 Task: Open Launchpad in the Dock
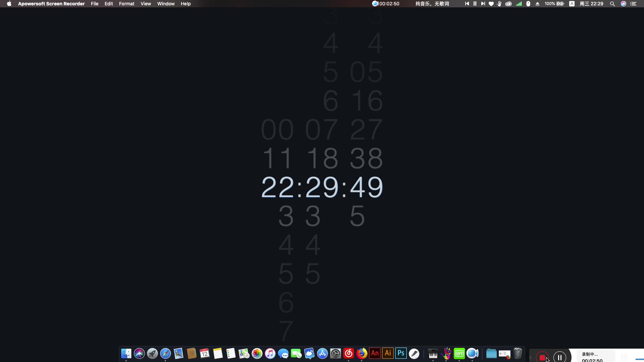click(152, 353)
